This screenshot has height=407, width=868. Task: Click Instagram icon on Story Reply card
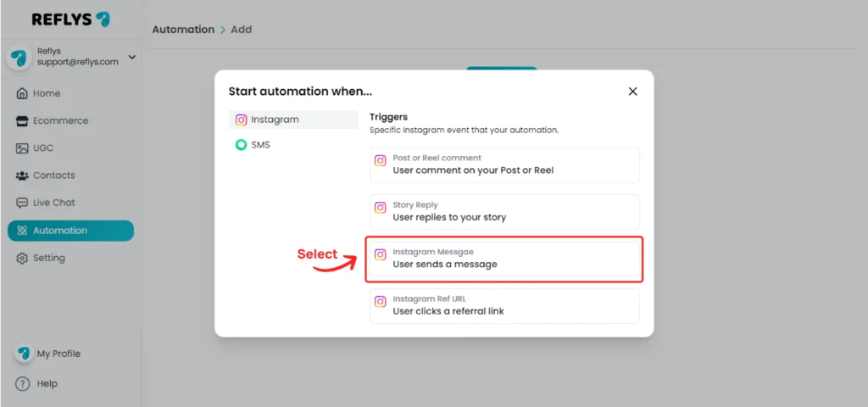pyautogui.click(x=381, y=208)
